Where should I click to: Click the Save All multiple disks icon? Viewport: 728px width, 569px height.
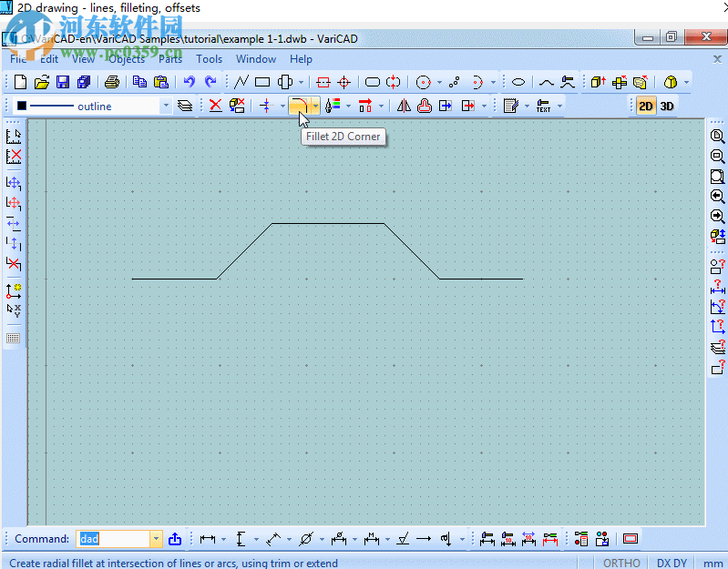[84, 82]
